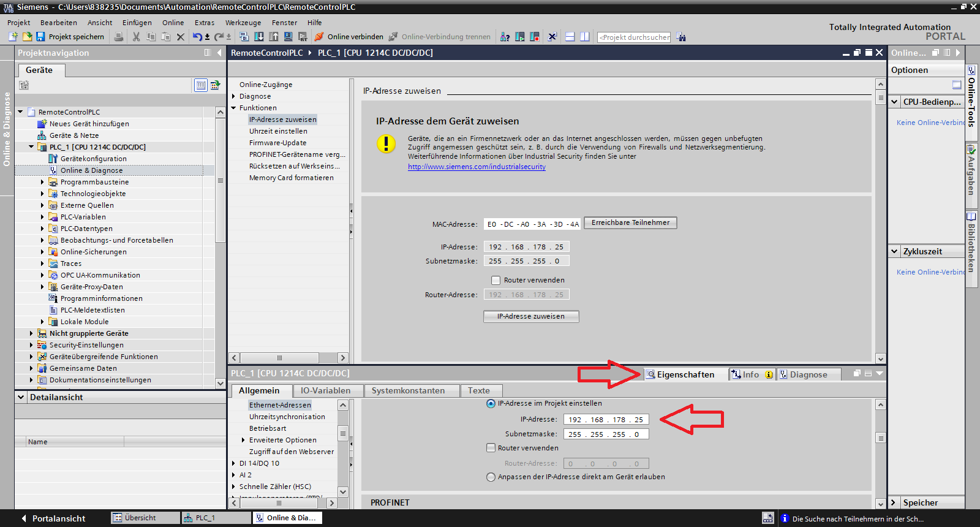This screenshot has width=980, height=527.
Task: Select Firmware-Update under Funktionen
Action: pyautogui.click(x=277, y=143)
